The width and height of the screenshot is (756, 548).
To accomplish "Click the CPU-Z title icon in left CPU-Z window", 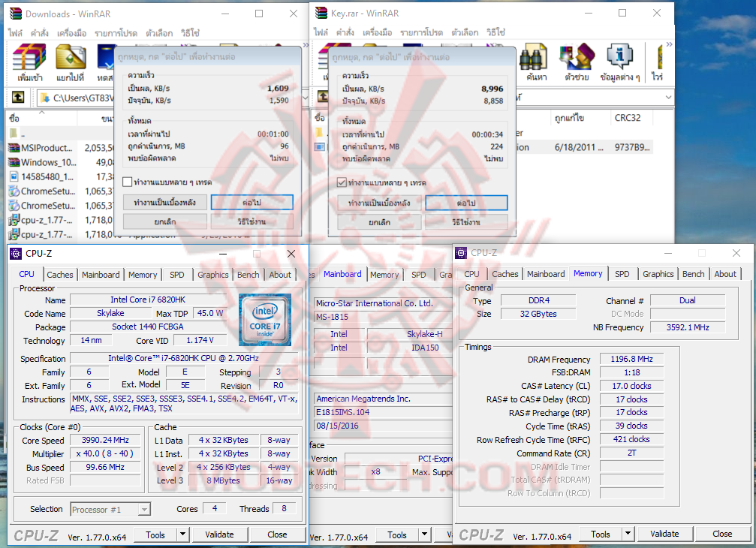I will [16, 254].
